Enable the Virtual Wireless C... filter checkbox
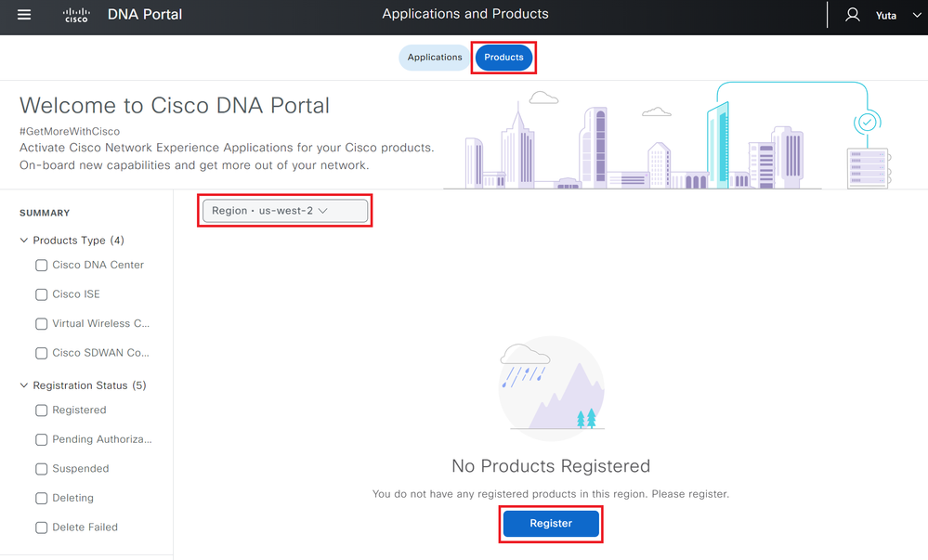 tap(42, 324)
